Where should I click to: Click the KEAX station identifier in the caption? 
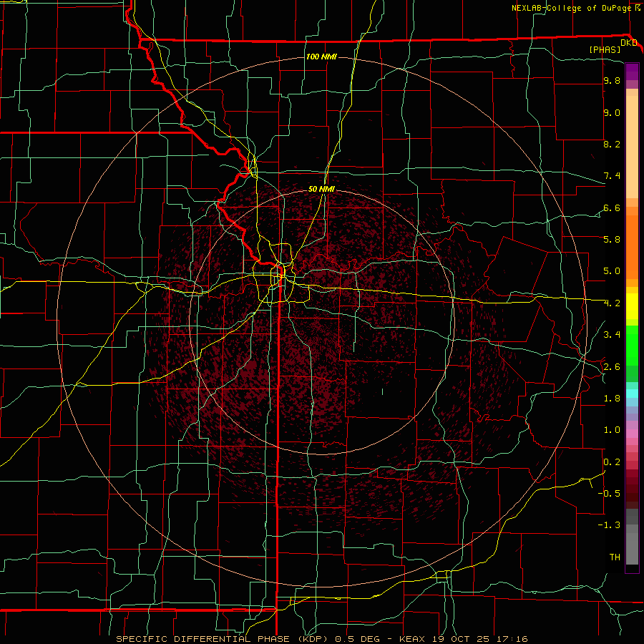(x=413, y=639)
